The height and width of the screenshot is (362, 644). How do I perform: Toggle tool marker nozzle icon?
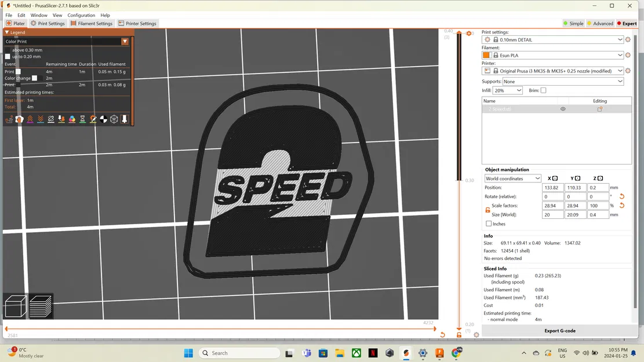tap(125, 119)
